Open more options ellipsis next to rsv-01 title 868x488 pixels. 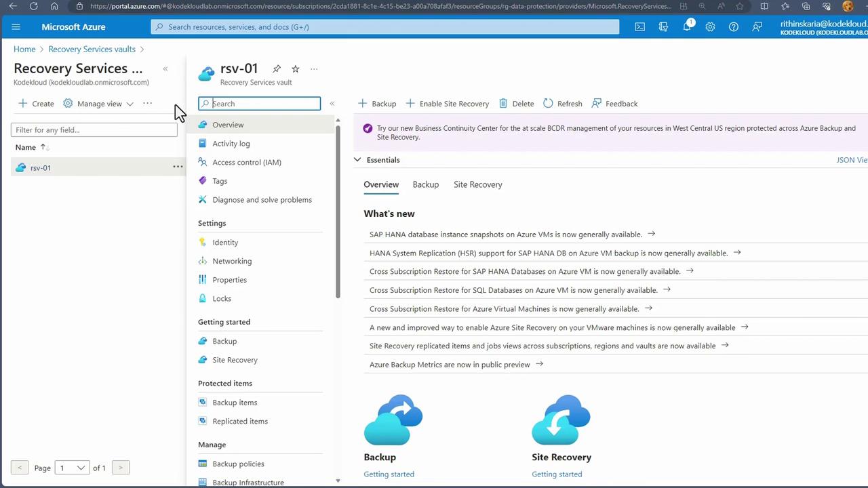pyautogui.click(x=314, y=68)
